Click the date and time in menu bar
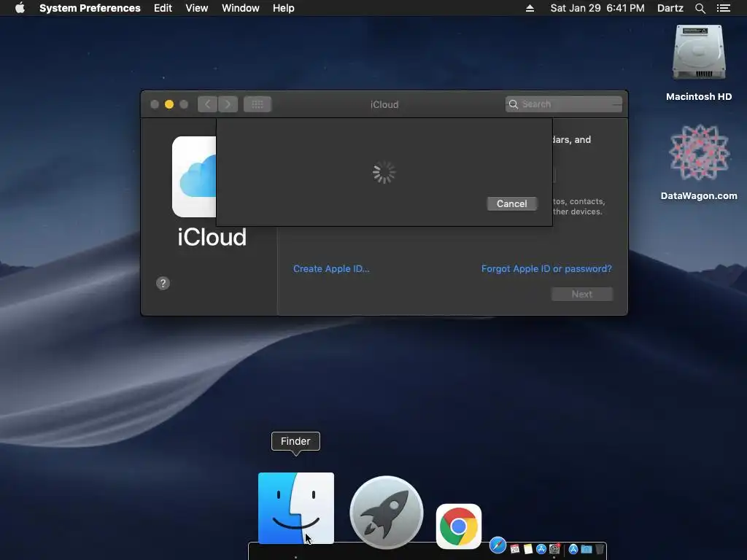Screen dimensions: 747x560 597,8
